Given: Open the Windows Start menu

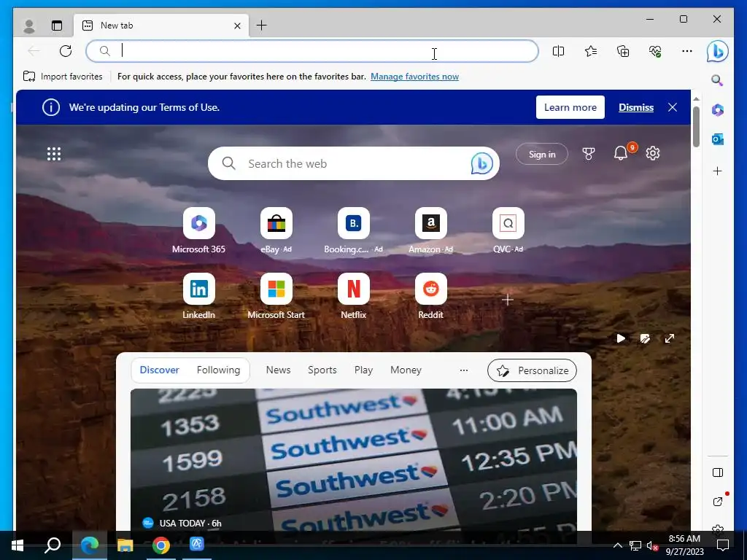Looking at the screenshot, I should pyautogui.click(x=18, y=545).
